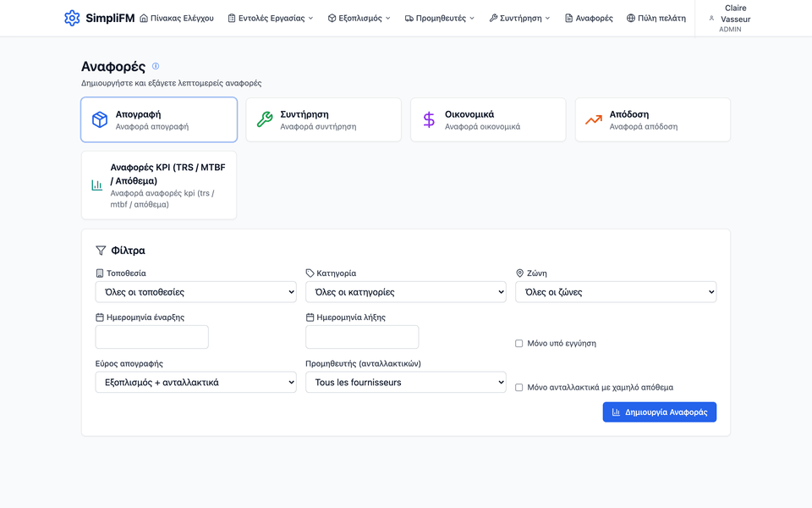The width and height of the screenshot is (812, 508).
Task: Click the home icon for Πίνακας Ελέγχου
Action: pos(144,18)
